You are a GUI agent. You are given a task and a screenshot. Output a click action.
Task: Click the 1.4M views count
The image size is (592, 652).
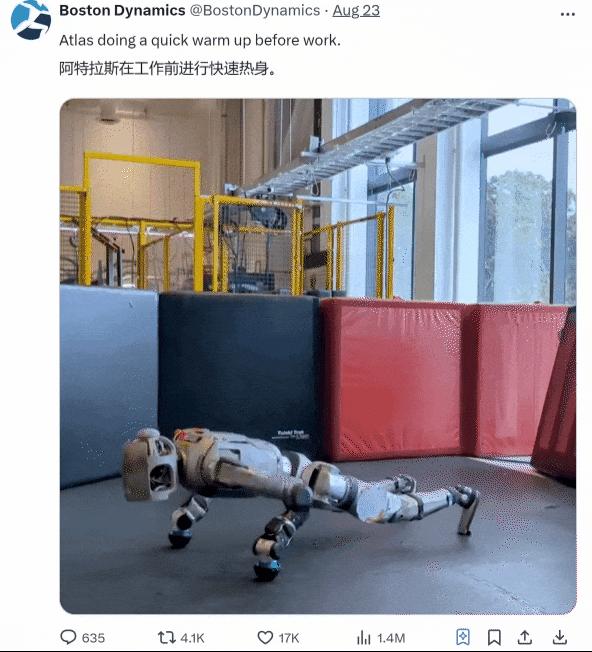391,638
